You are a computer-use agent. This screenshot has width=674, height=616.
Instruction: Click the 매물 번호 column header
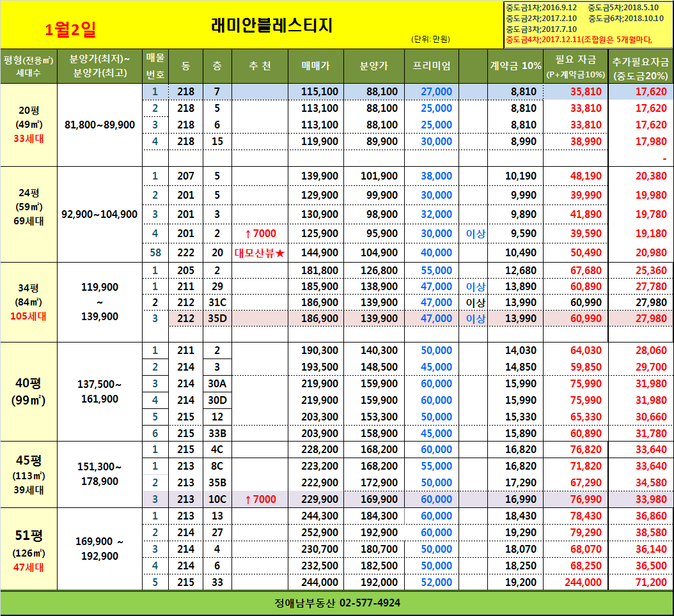click(155, 66)
